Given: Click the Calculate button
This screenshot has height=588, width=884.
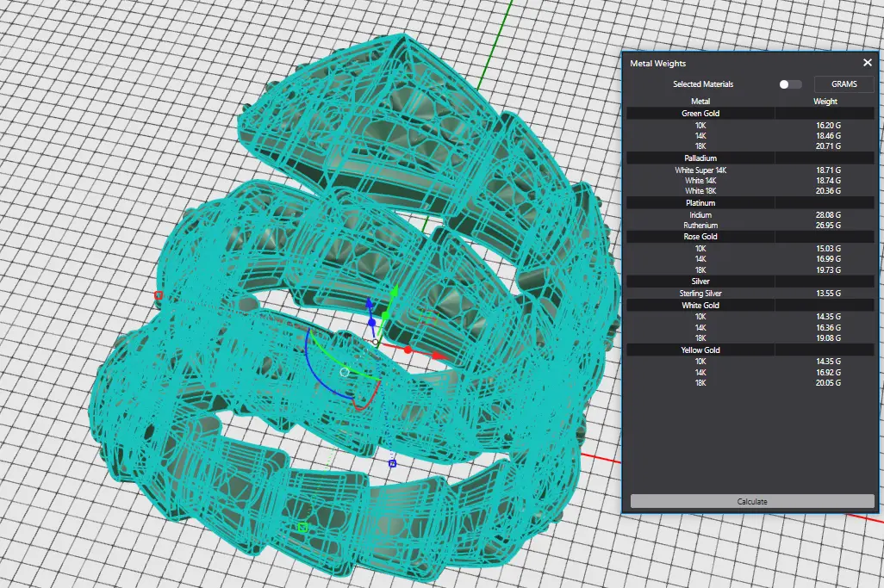Looking at the screenshot, I should pos(752,501).
